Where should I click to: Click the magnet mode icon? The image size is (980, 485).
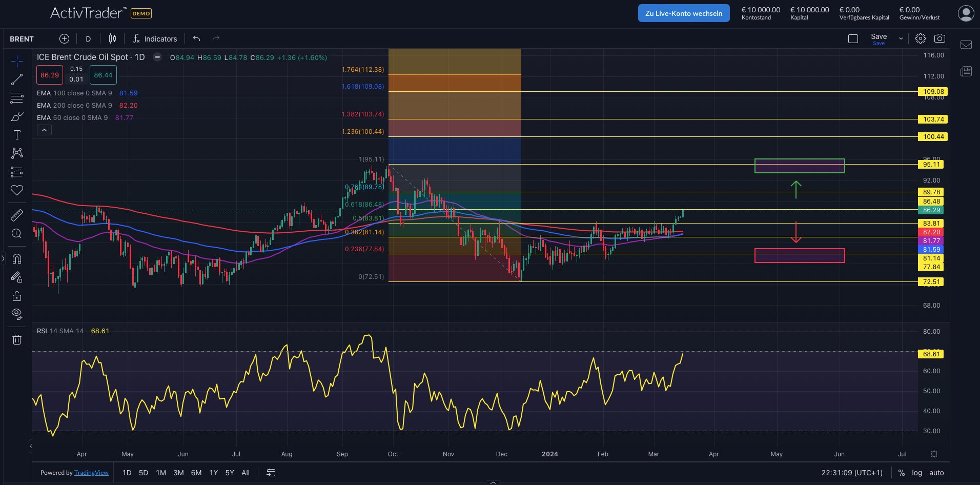coord(17,258)
